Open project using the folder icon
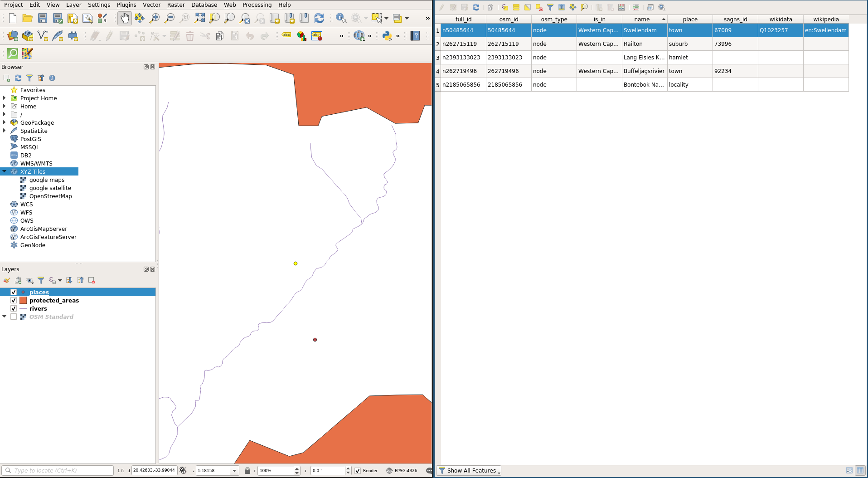The width and height of the screenshot is (868, 478). coord(28,18)
